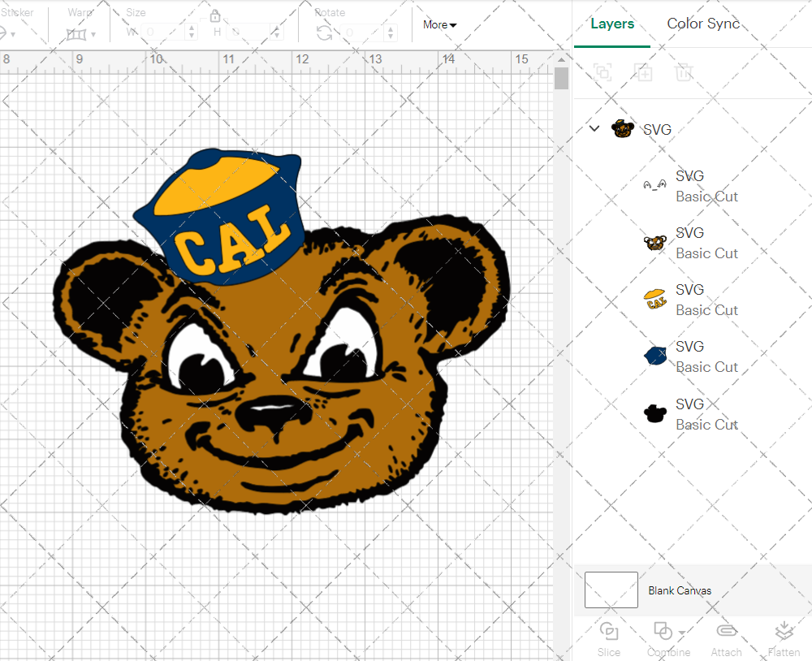The image size is (812, 661).
Task: Select the CAL hat Basic Cut layer thumbnail
Action: click(654, 298)
